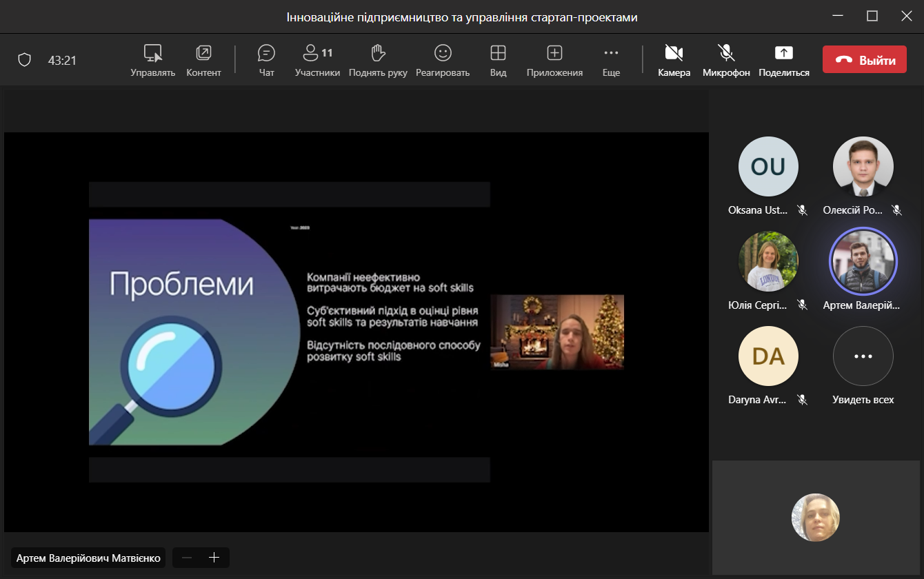
Task: Zoom out shared content with minus
Action: click(187, 558)
